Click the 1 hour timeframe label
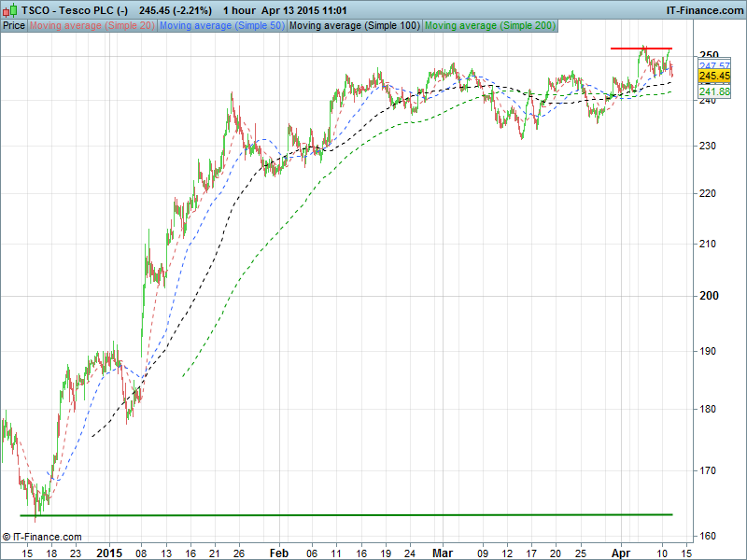The image size is (747, 560). pos(240,9)
